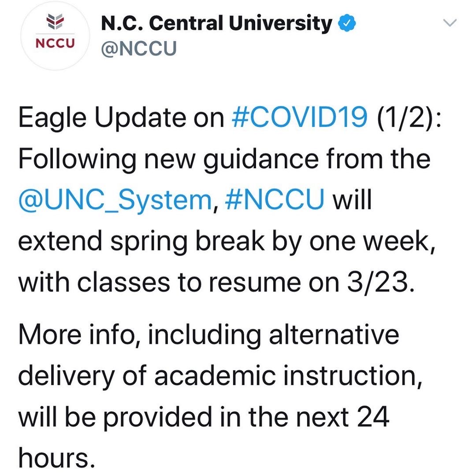Click the red NCCU wordmark in the avatar

coord(55,43)
